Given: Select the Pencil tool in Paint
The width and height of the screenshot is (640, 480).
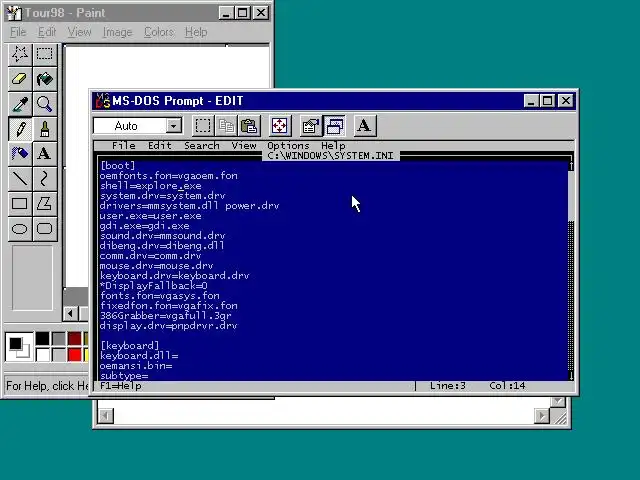Looking at the screenshot, I should click(x=20, y=129).
